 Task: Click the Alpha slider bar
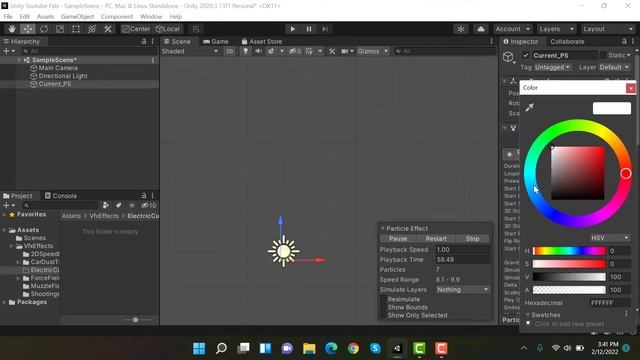569,290
